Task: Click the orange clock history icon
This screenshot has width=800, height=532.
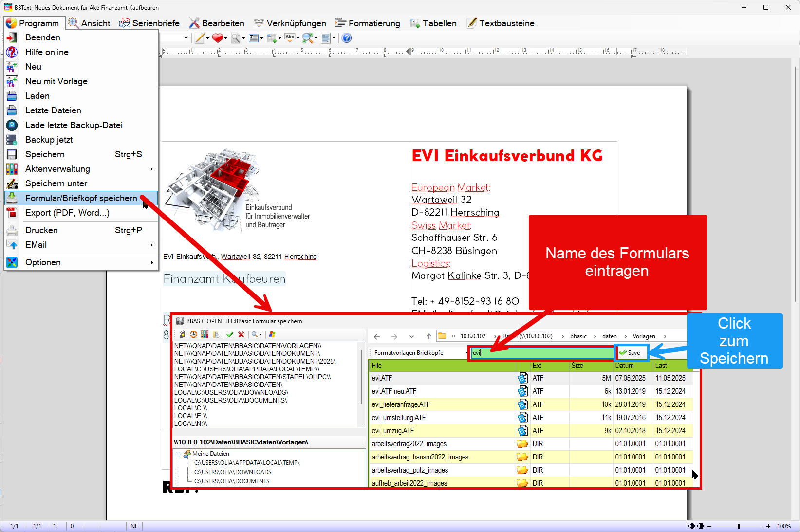Action: 193,334
